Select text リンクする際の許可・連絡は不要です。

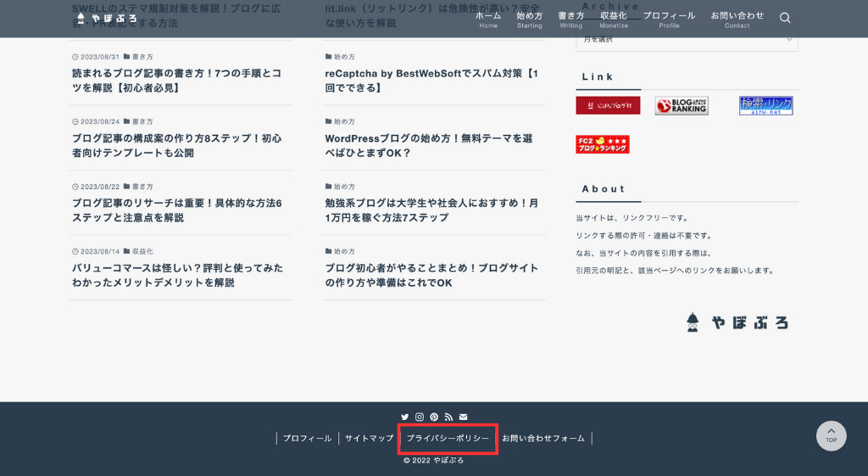[x=644, y=236]
